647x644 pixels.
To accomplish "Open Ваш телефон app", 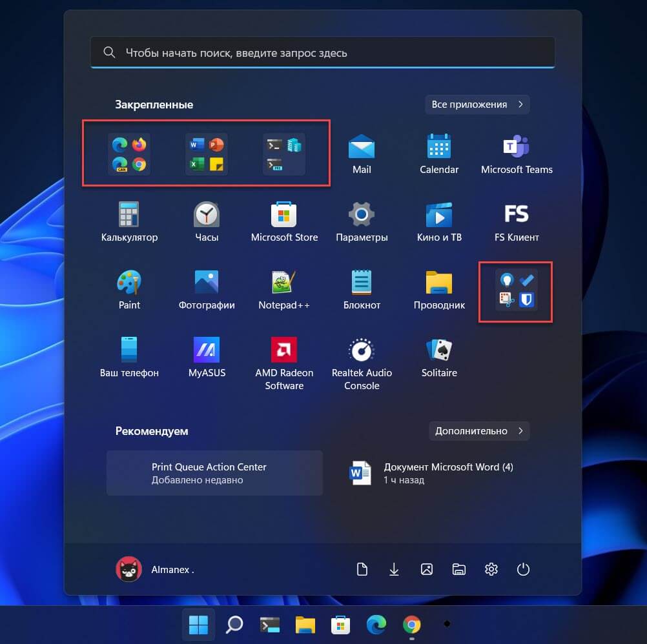I will click(129, 356).
